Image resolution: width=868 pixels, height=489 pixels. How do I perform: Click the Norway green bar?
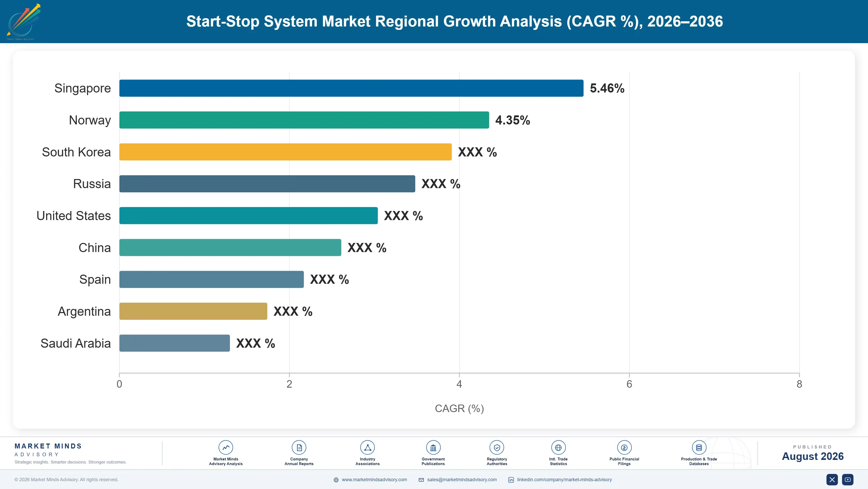click(x=304, y=120)
